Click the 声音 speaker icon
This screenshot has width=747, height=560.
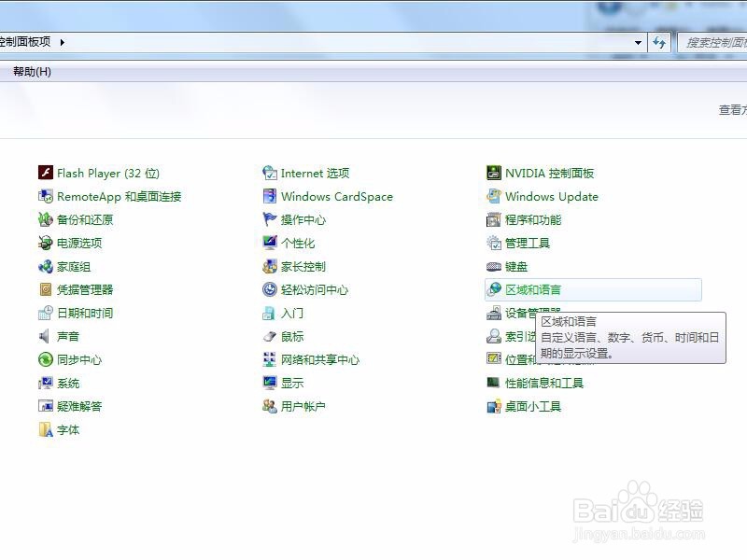pos(45,336)
